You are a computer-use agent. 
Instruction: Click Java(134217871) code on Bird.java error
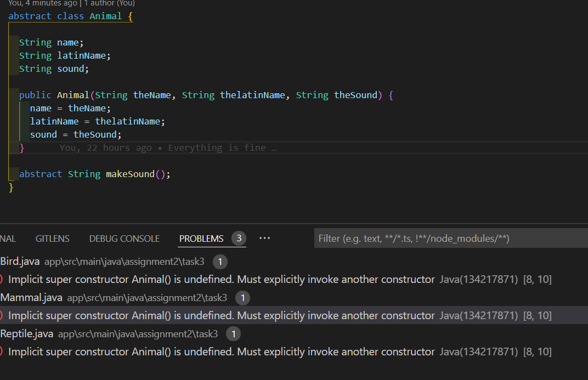point(478,280)
